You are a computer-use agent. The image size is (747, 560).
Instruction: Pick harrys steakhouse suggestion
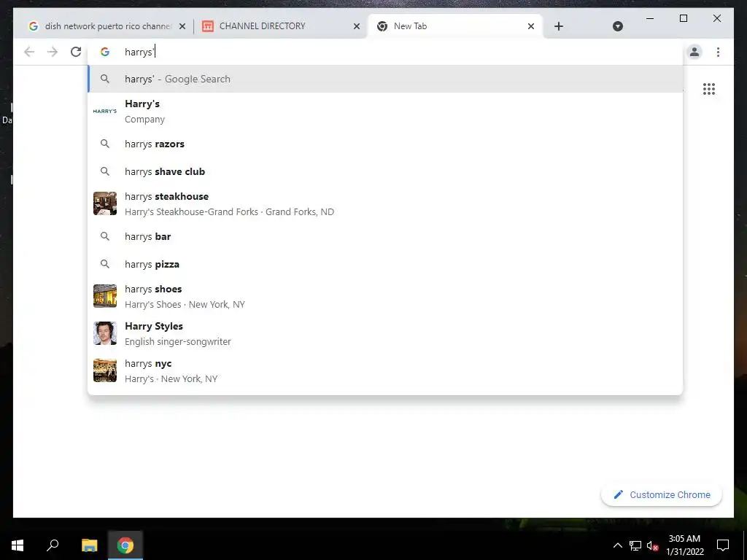(x=385, y=204)
